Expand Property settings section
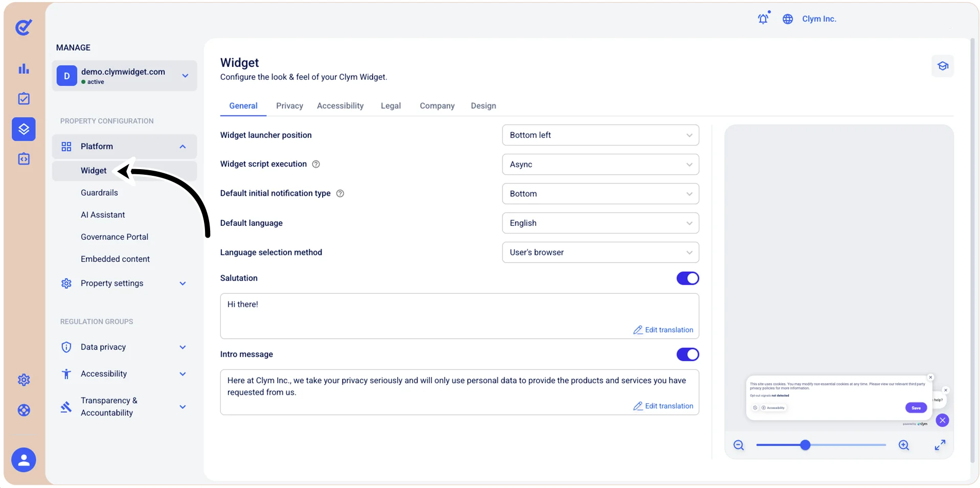980x488 pixels. point(124,284)
